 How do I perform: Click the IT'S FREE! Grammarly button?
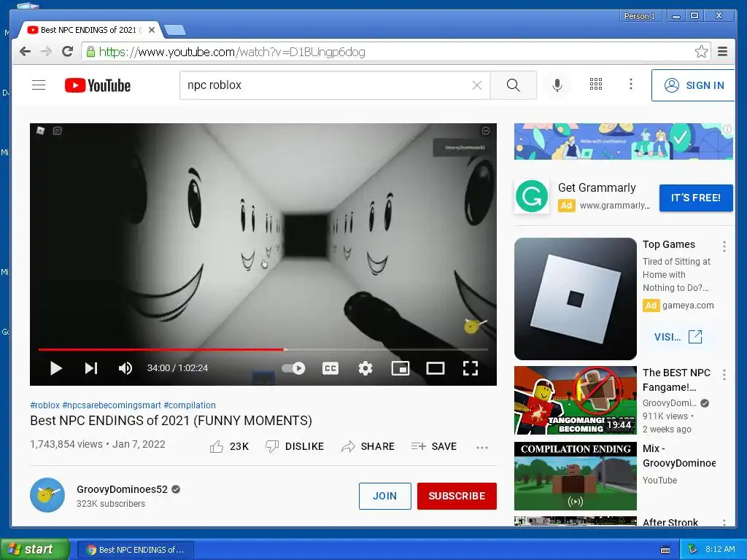[x=696, y=198]
